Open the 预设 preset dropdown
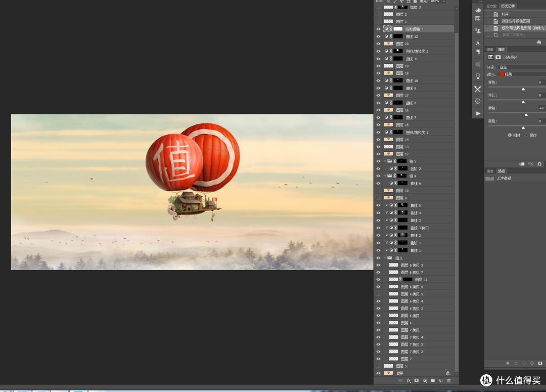The width and height of the screenshot is (546, 392). coord(522,67)
